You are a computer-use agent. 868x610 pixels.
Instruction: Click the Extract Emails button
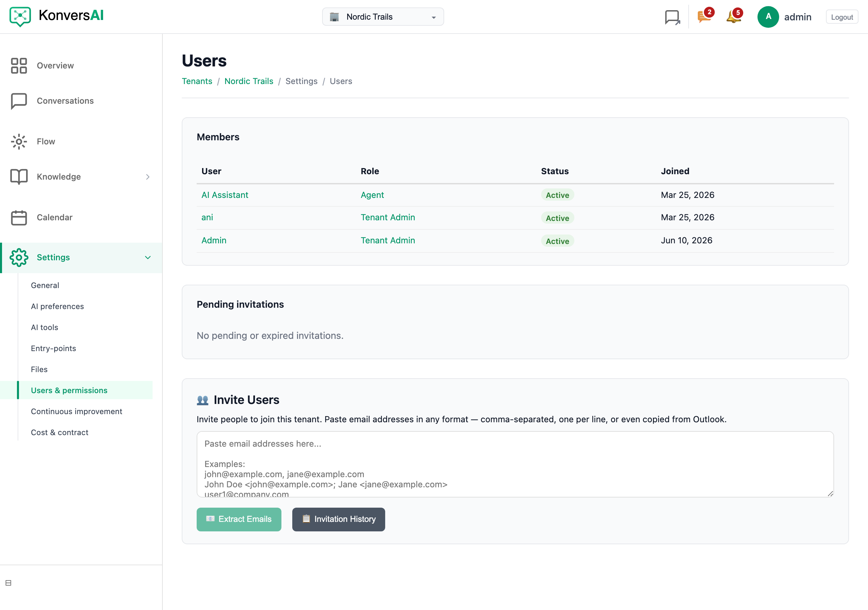pos(239,519)
